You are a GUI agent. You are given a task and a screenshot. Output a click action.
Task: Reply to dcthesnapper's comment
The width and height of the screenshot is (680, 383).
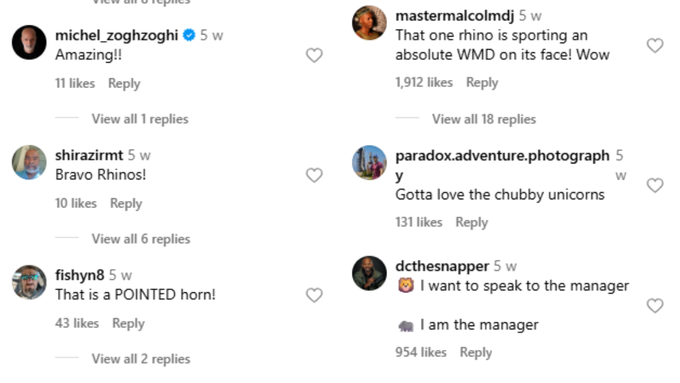click(476, 353)
